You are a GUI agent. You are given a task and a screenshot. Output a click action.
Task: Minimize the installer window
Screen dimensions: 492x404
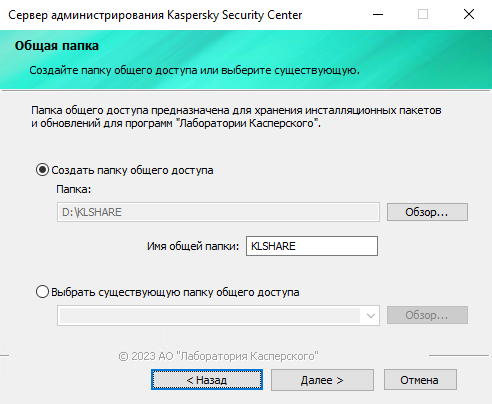pos(378,14)
